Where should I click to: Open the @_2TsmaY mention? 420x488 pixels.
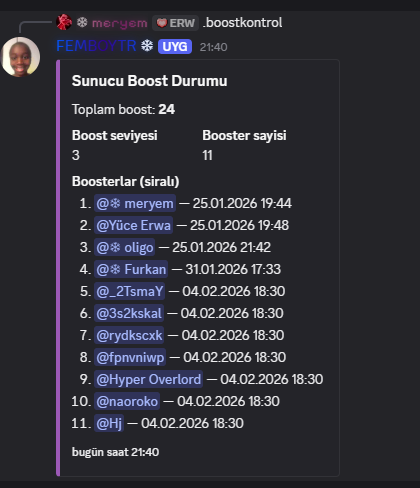(130, 291)
